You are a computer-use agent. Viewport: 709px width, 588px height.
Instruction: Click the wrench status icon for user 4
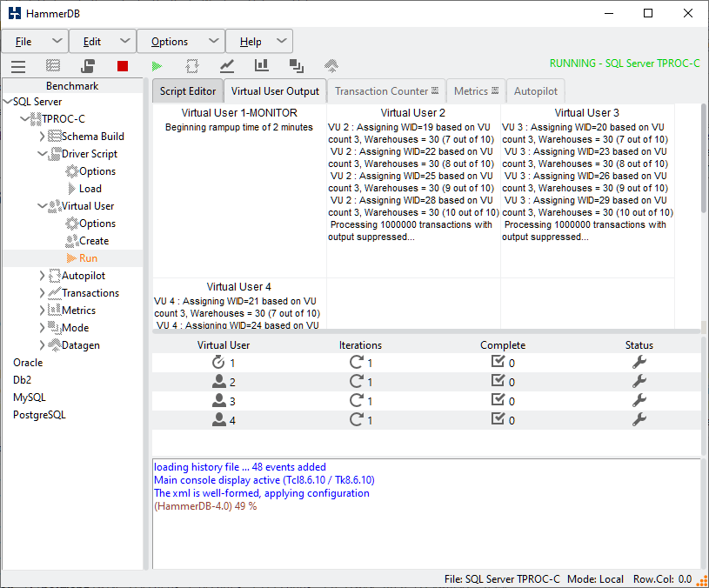point(639,419)
